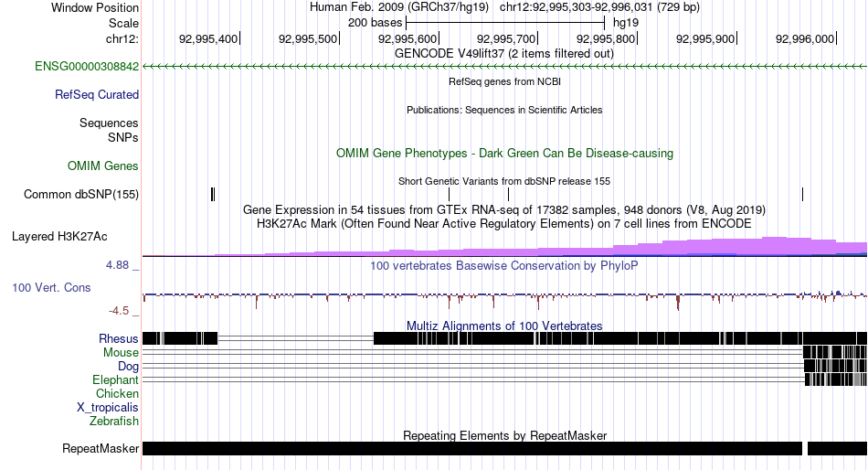Click the 92,995,700 ruler position
Image resolution: width=868 pixels, height=470 pixels.
506,38
